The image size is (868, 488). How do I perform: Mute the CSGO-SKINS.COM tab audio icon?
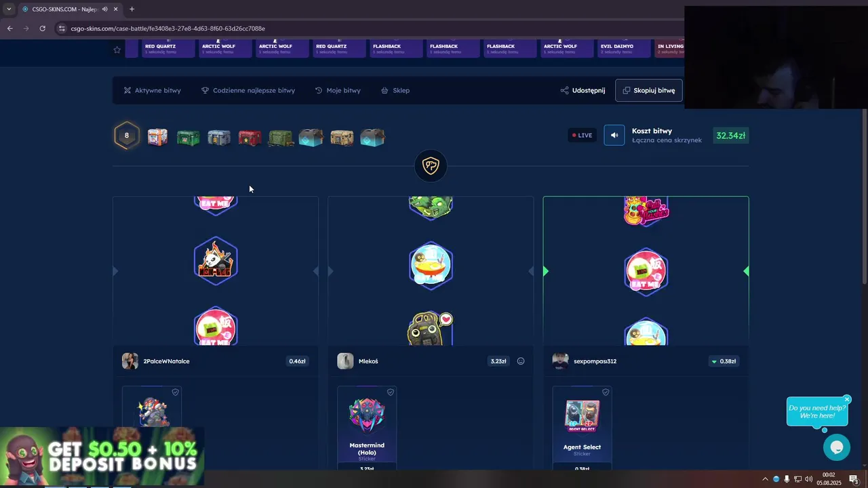(x=104, y=9)
